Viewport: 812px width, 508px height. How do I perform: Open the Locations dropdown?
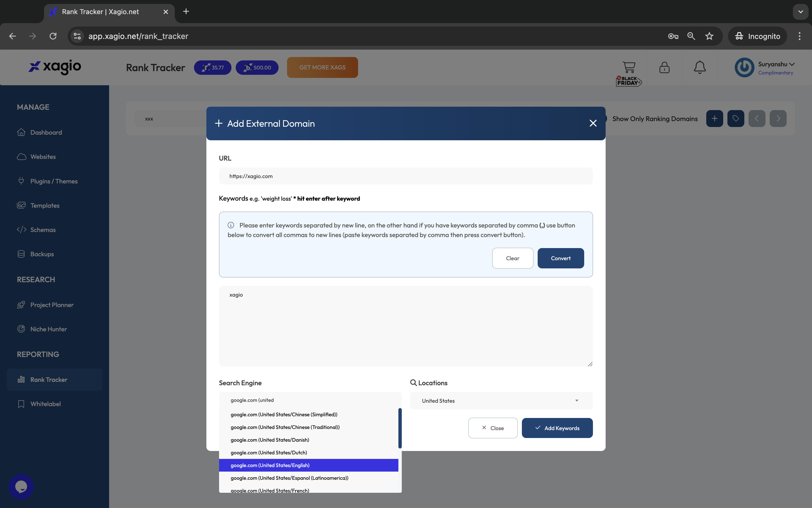coord(501,400)
